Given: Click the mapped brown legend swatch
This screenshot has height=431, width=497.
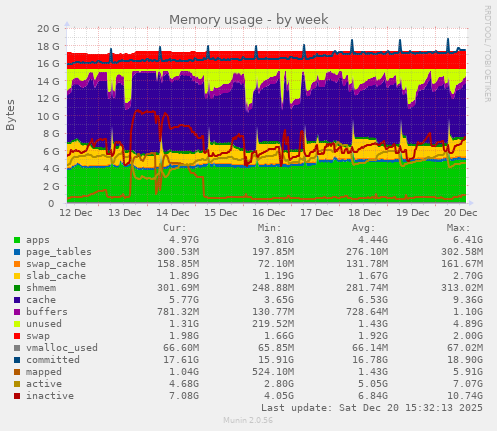Looking at the screenshot, I should pyautogui.click(x=17, y=372).
